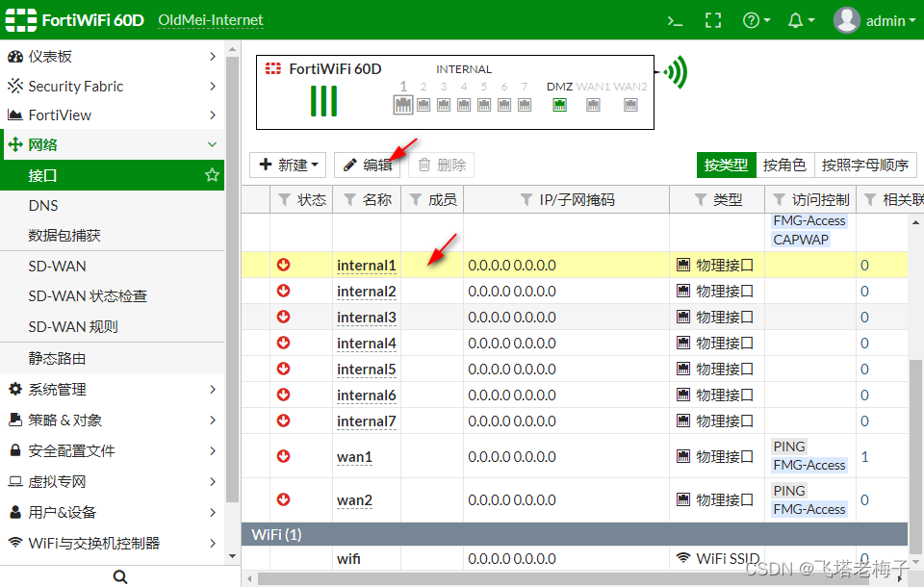Collapse the WiFi (1) group header

click(x=575, y=534)
